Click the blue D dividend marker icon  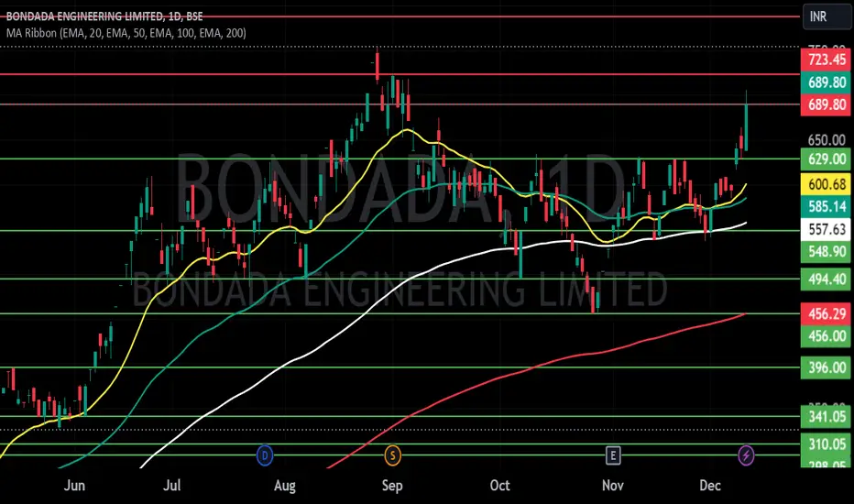point(265,455)
